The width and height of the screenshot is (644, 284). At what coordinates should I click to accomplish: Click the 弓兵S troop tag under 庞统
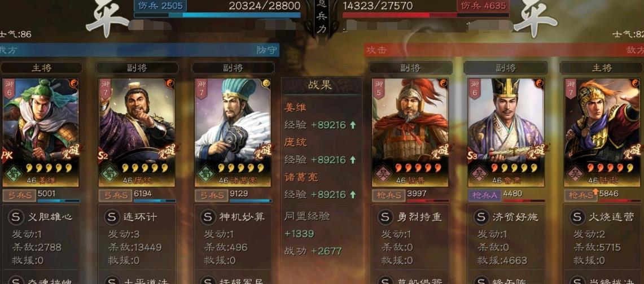pyautogui.click(x=115, y=195)
